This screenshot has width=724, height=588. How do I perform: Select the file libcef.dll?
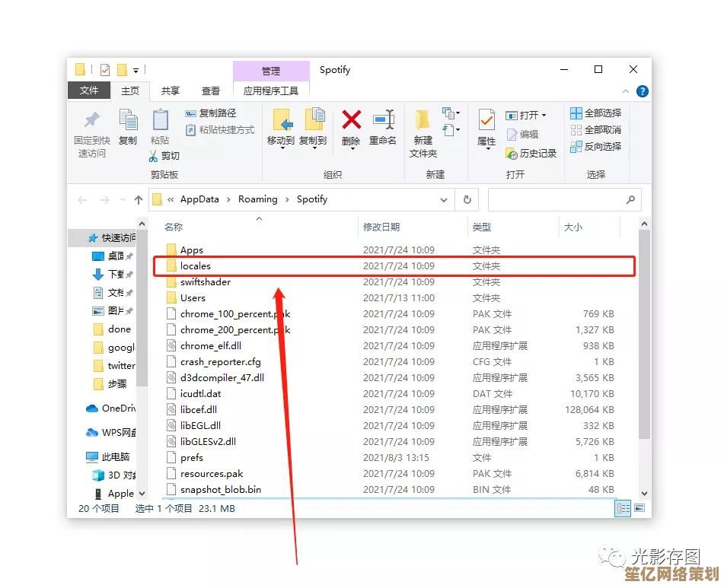(390, 409)
